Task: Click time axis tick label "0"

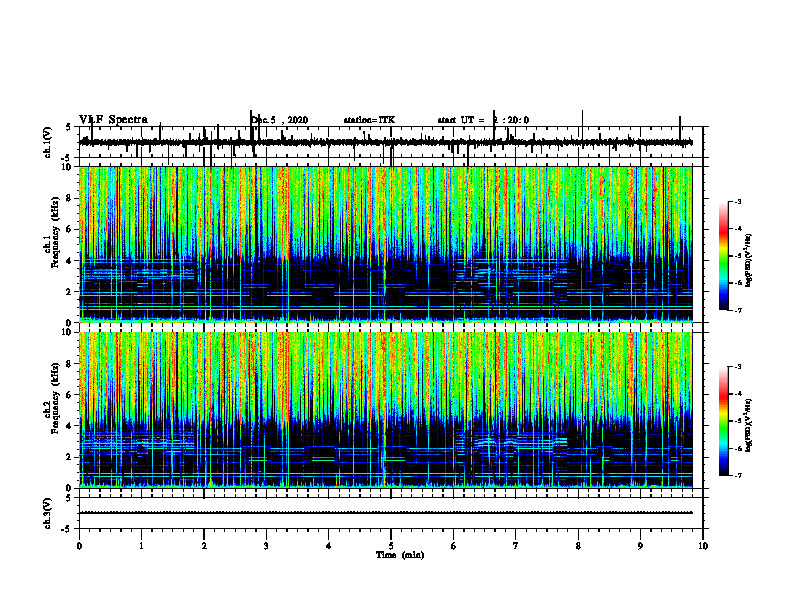Action: (x=79, y=546)
